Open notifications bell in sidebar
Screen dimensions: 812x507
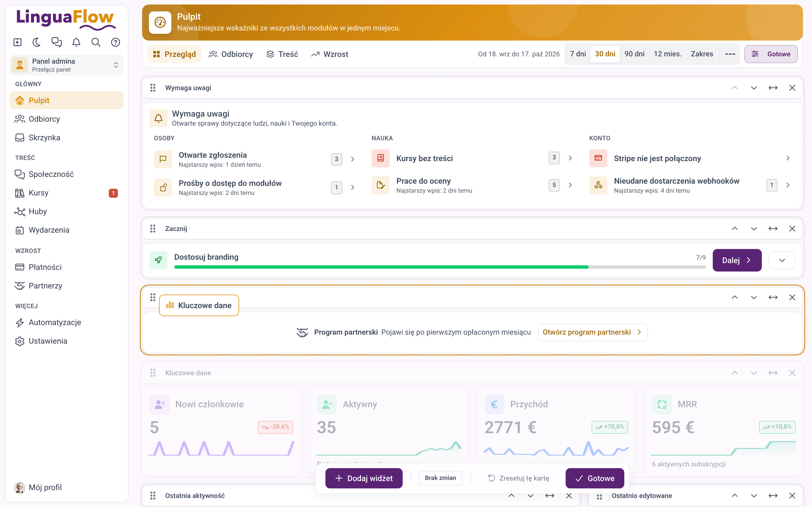[76, 42]
